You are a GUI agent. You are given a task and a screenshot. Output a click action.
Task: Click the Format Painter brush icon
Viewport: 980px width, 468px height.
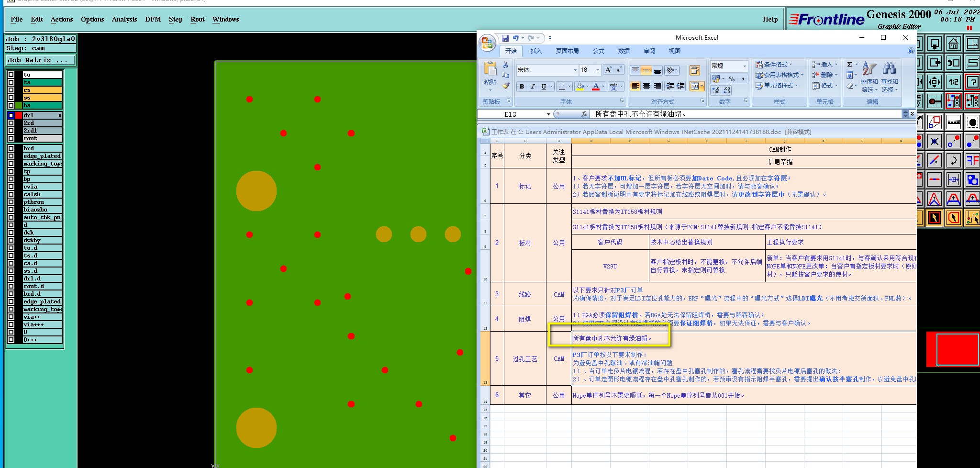505,86
